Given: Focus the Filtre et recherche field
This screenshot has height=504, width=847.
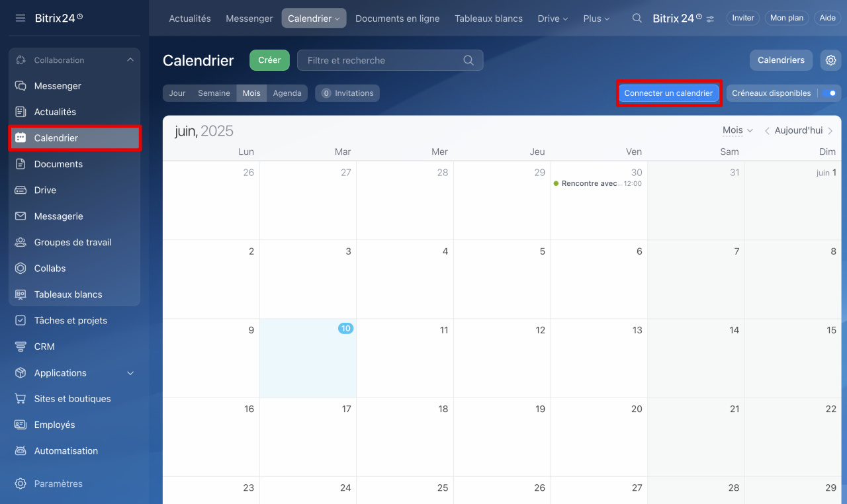Looking at the screenshot, I should (x=390, y=60).
